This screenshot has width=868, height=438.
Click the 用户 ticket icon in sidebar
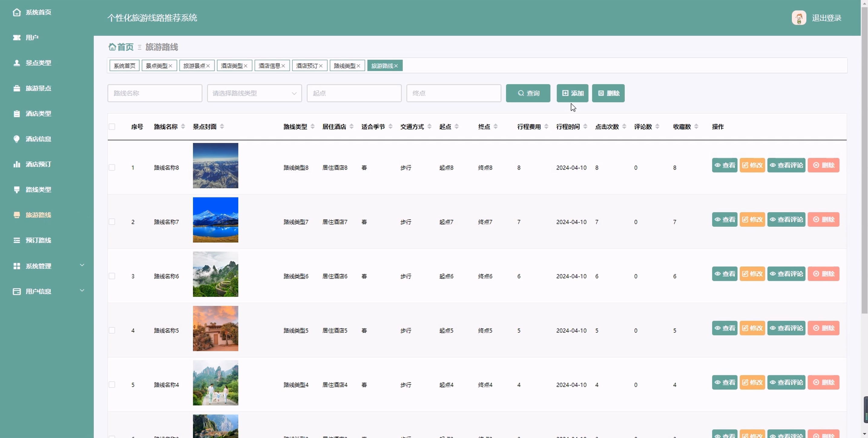click(17, 38)
